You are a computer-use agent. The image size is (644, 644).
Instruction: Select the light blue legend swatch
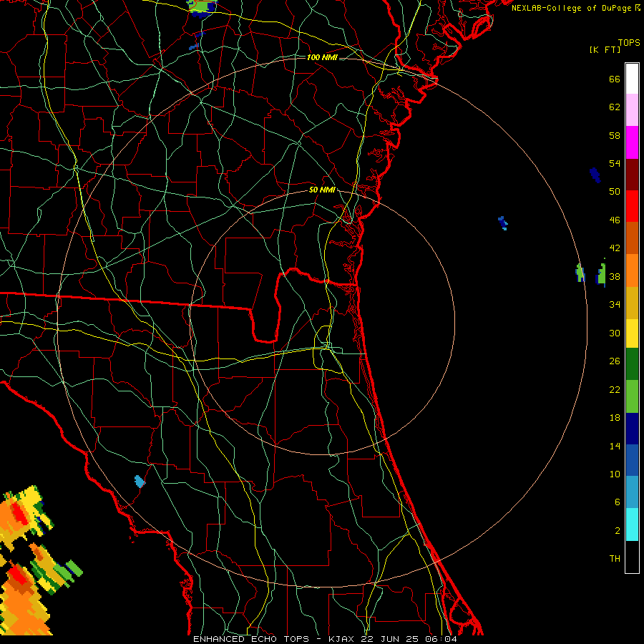pos(632,492)
